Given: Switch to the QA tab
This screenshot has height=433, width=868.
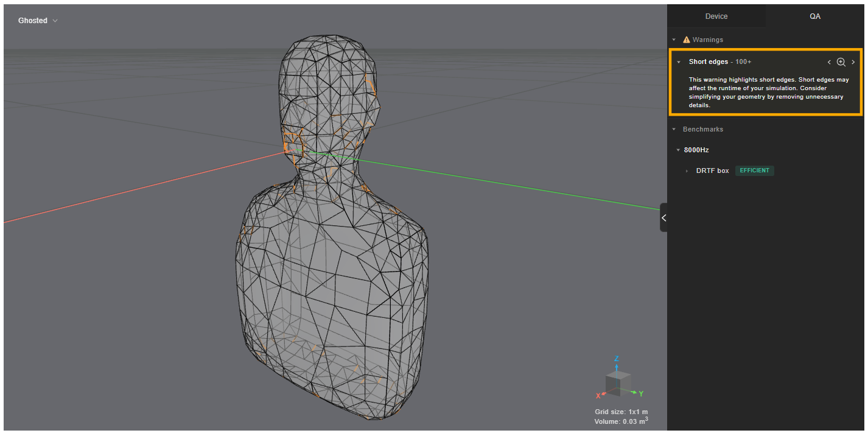Looking at the screenshot, I should pos(815,16).
